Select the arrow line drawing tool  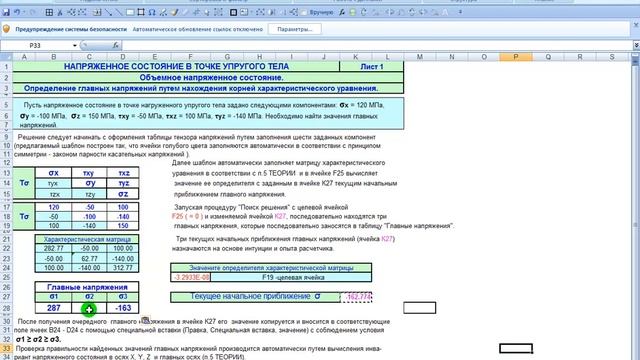click(108, 12)
